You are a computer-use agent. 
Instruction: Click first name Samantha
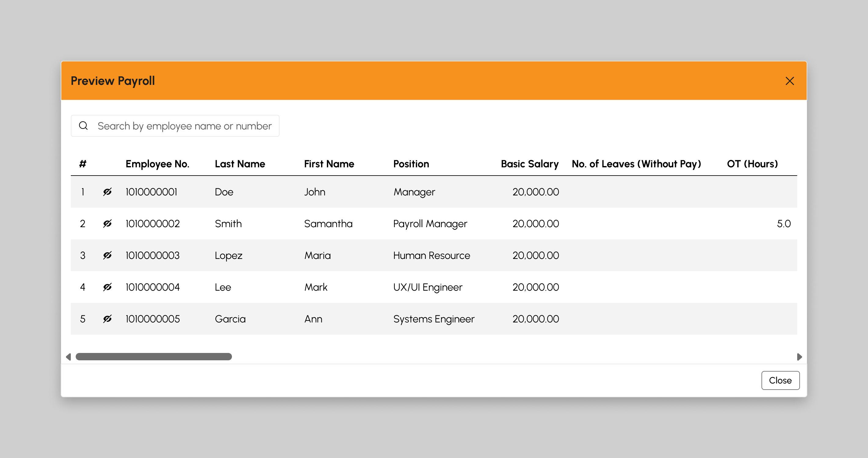click(x=328, y=224)
